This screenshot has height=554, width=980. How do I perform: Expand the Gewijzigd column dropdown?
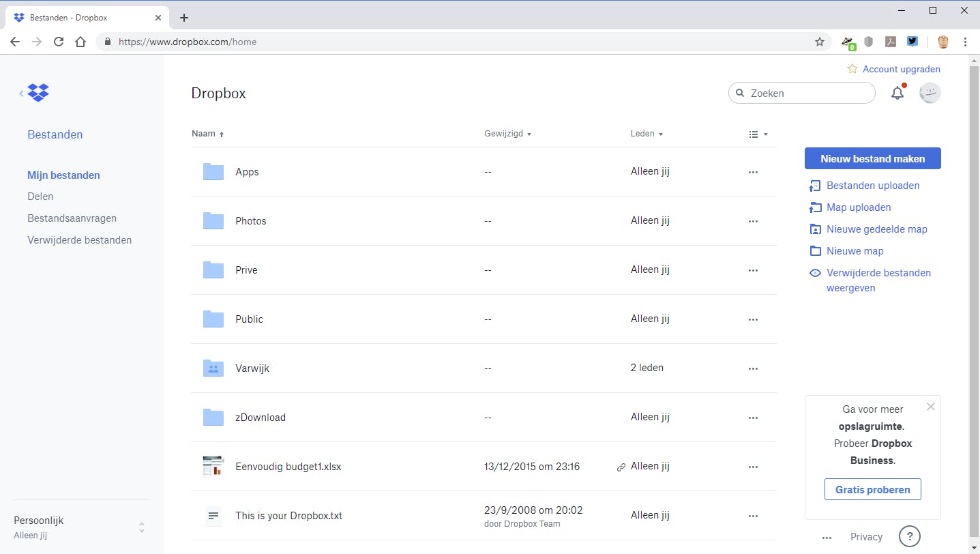tap(507, 134)
